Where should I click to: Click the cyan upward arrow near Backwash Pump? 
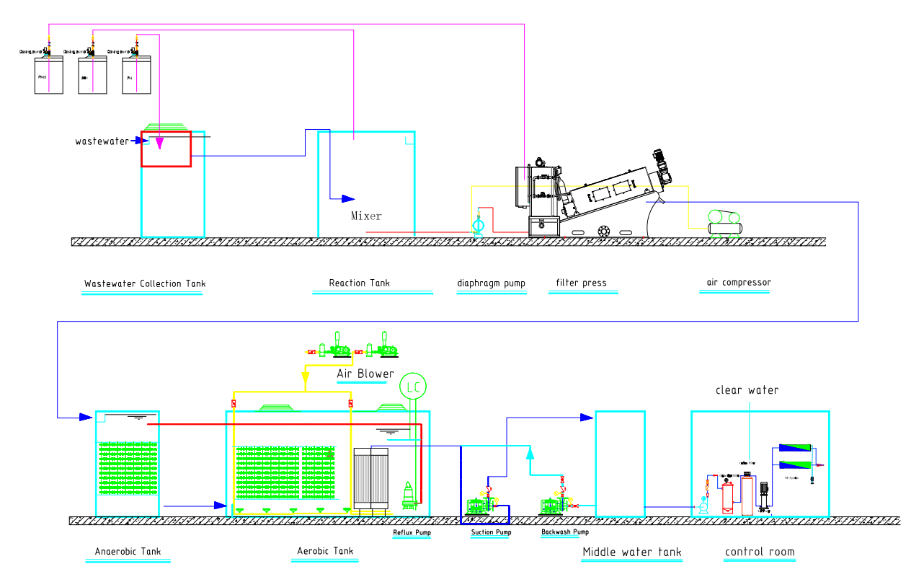(x=530, y=452)
